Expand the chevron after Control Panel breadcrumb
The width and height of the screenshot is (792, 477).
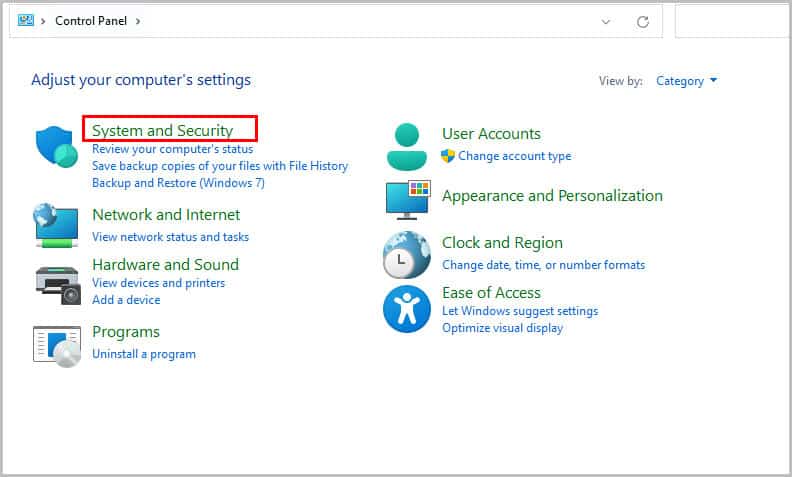point(138,21)
